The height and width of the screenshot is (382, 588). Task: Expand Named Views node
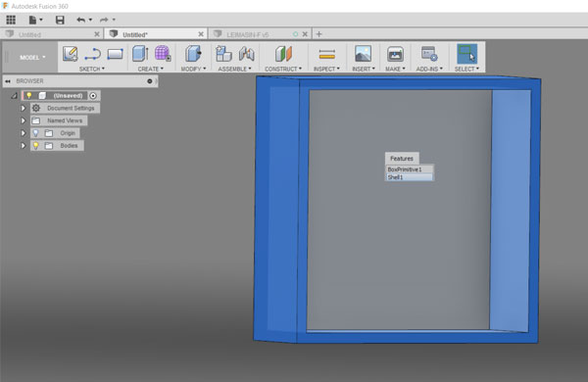23,120
